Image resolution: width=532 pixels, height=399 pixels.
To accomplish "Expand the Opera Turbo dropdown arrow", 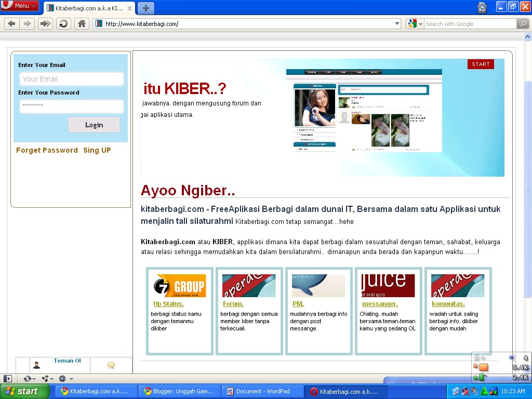I will (71, 379).
